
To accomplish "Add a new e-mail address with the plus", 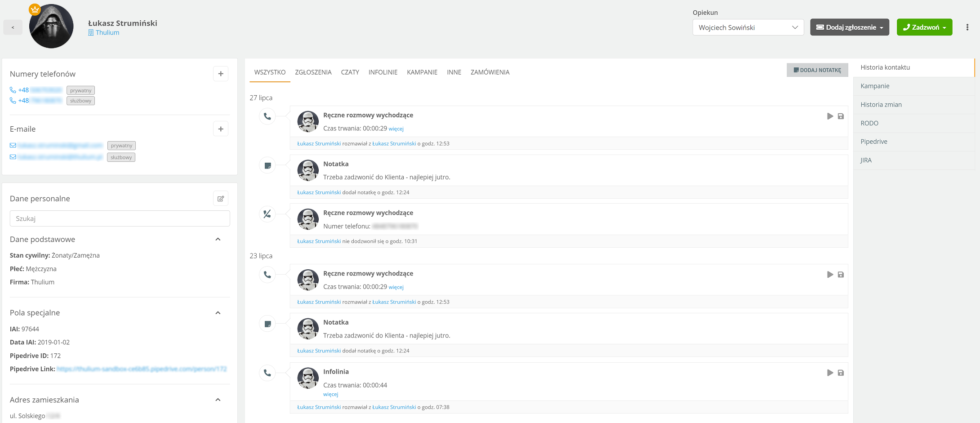I will 221,129.
